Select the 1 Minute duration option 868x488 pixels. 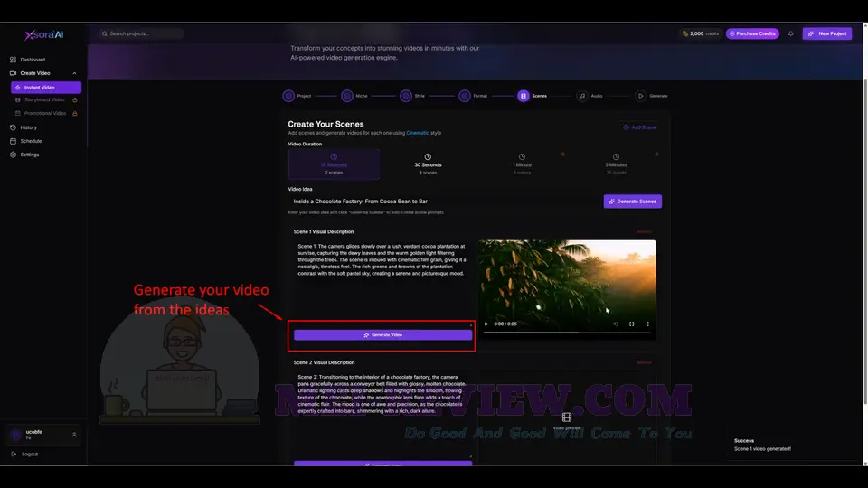point(522,164)
